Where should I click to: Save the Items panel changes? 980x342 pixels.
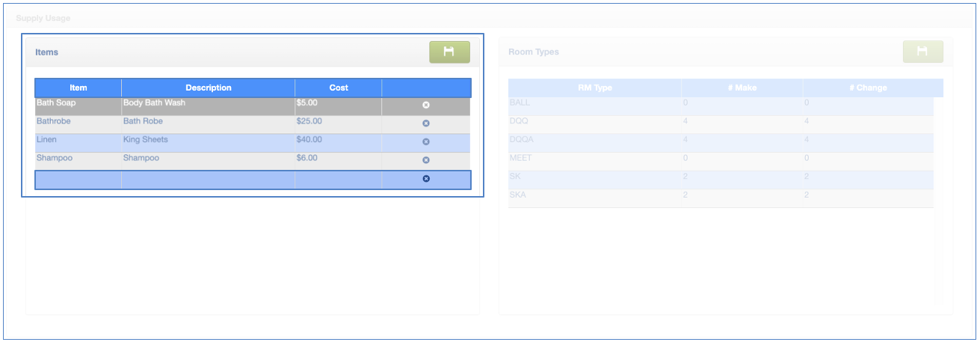[x=449, y=52]
